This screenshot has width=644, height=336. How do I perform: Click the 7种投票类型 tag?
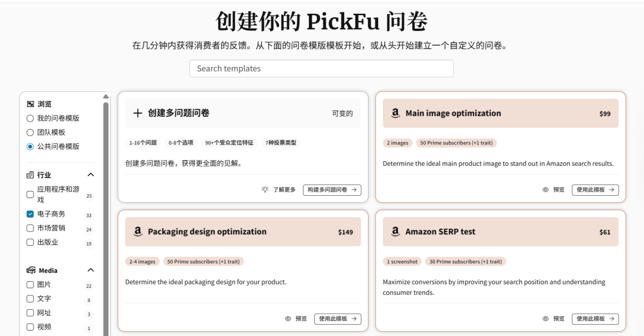coord(281,143)
